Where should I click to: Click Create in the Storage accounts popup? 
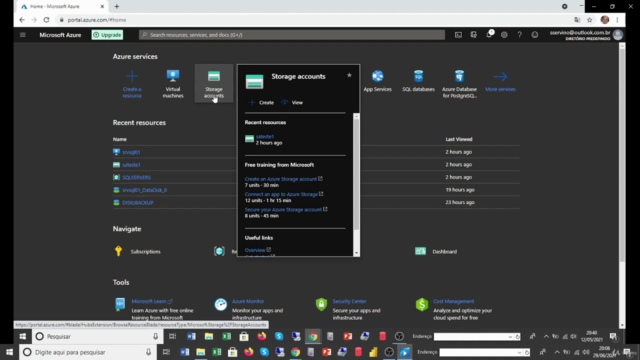click(x=261, y=102)
